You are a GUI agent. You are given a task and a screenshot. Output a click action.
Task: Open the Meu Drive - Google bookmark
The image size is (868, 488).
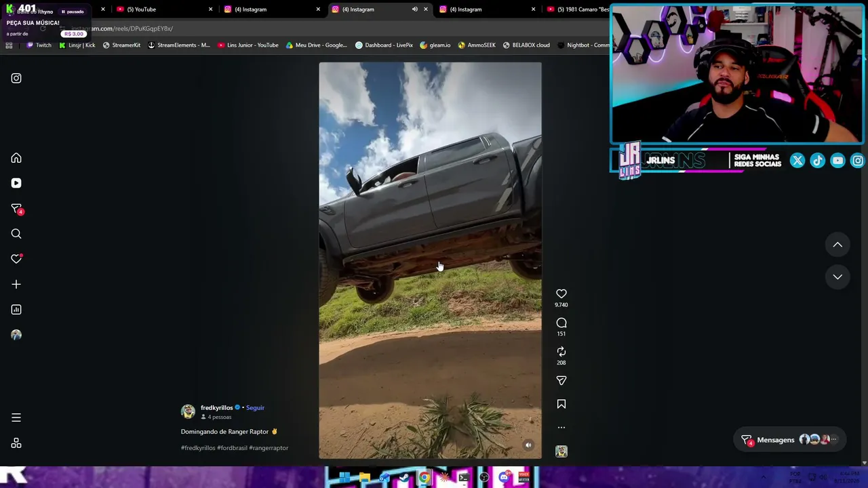click(x=317, y=45)
